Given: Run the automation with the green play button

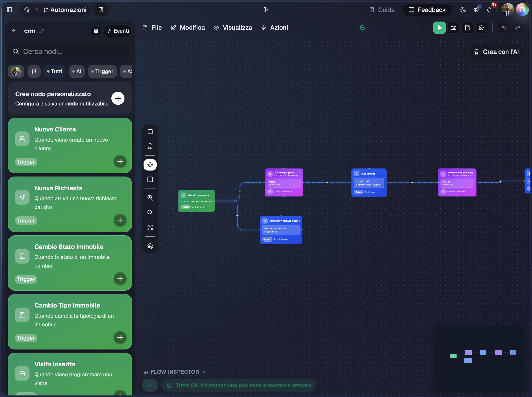Looking at the screenshot, I should [x=439, y=28].
